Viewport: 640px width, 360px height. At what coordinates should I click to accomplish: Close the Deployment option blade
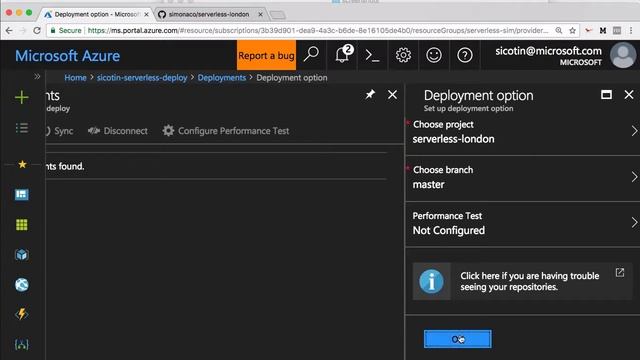(x=629, y=95)
